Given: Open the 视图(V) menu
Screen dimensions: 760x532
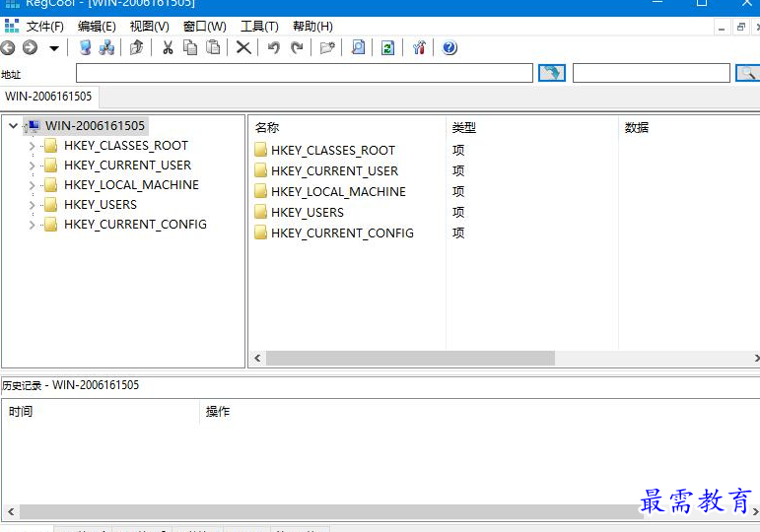Looking at the screenshot, I should [x=149, y=27].
